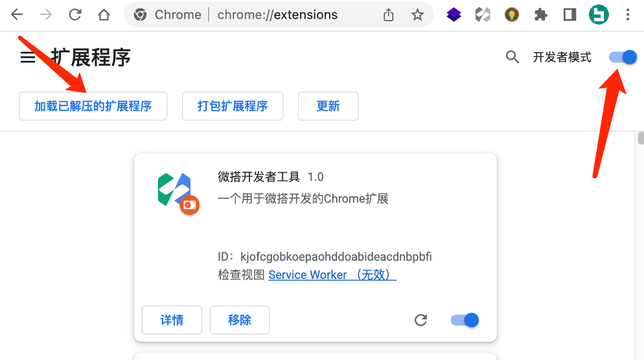Open the Service Worker (无效) link
This screenshot has height=360, width=644.
tap(332, 275)
